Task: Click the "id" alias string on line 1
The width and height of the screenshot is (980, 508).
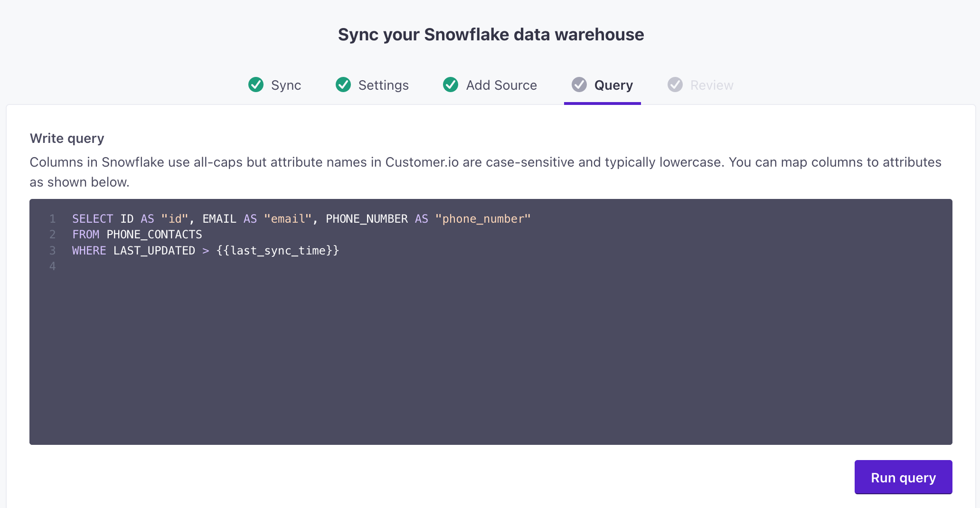Action: (x=175, y=219)
